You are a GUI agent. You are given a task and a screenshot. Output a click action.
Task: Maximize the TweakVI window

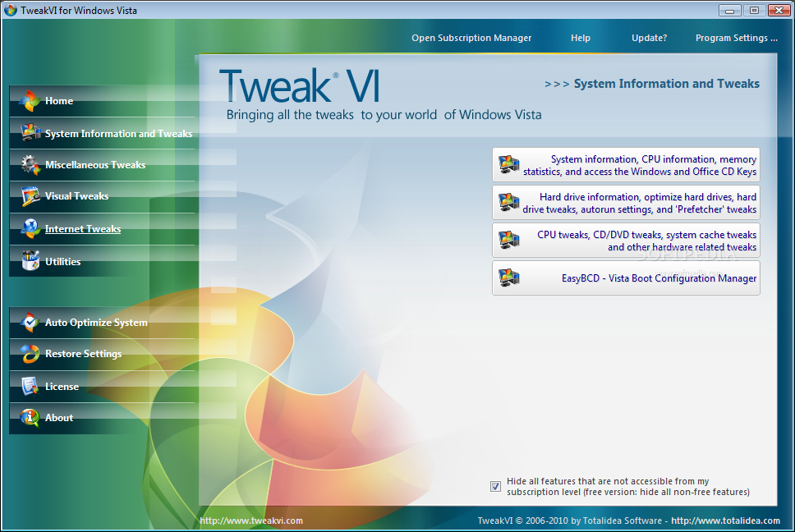click(x=755, y=10)
